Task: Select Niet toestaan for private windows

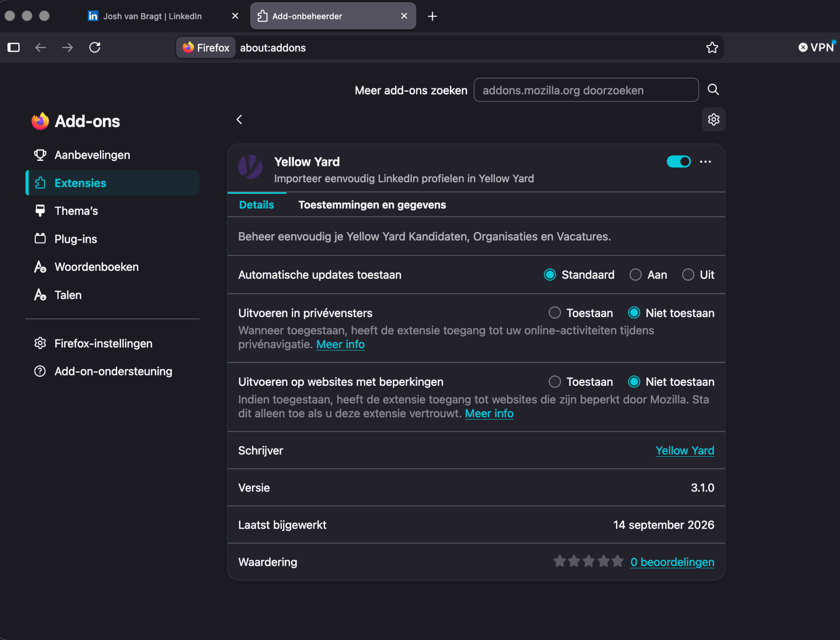Action: click(x=634, y=313)
